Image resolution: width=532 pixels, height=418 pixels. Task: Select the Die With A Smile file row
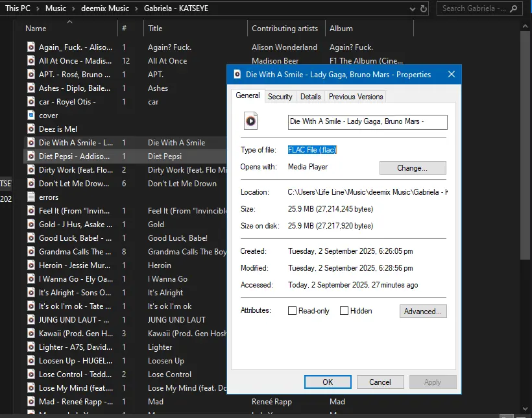125,143
